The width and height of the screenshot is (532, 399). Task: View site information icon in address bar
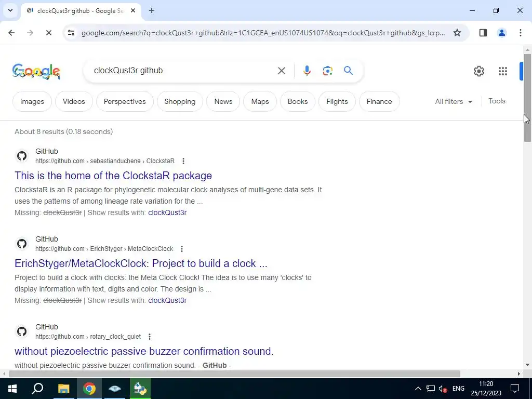click(71, 33)
